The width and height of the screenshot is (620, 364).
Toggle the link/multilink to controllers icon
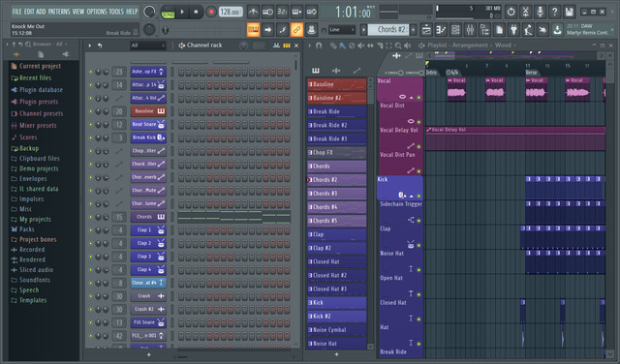coord(296,29)
